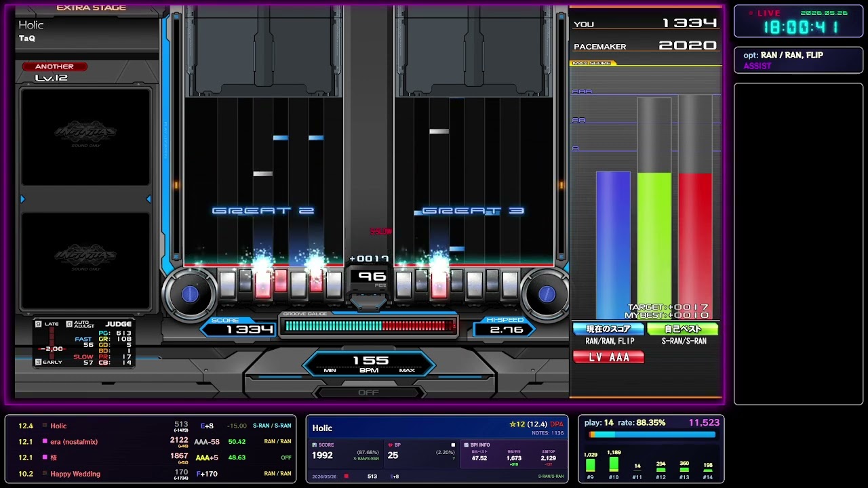Click the AAA-58 grade in era row

(x=207, y=442)
